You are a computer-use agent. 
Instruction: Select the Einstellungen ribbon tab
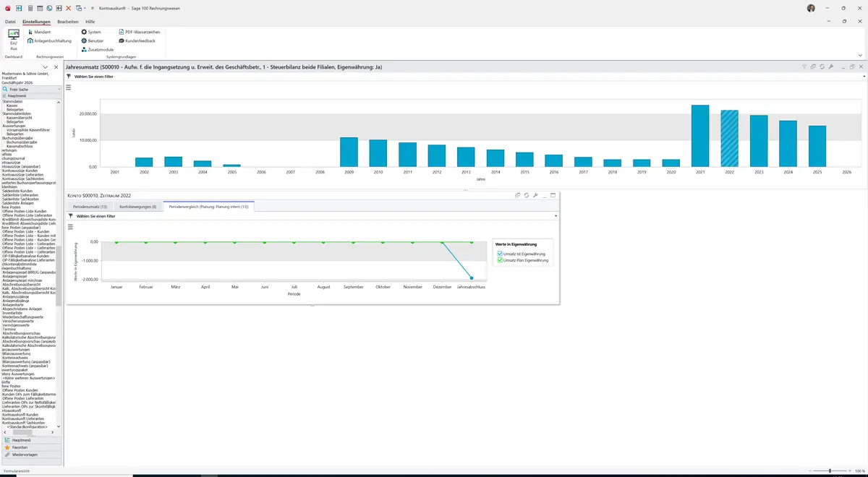(36, 22)
